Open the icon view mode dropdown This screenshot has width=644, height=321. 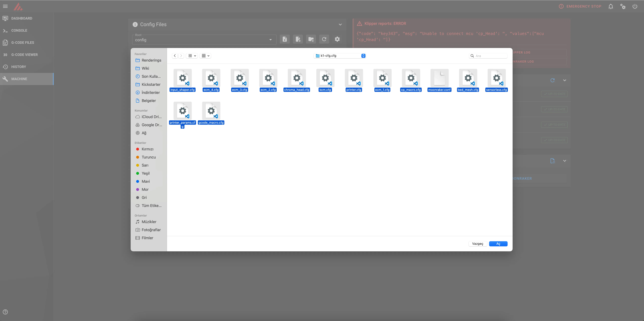pyautogui.click(x=192, y=56)
